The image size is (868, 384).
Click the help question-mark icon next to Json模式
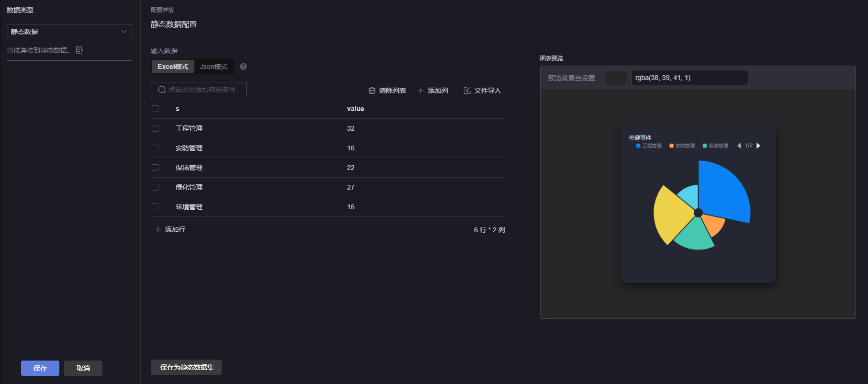[243, 67]
